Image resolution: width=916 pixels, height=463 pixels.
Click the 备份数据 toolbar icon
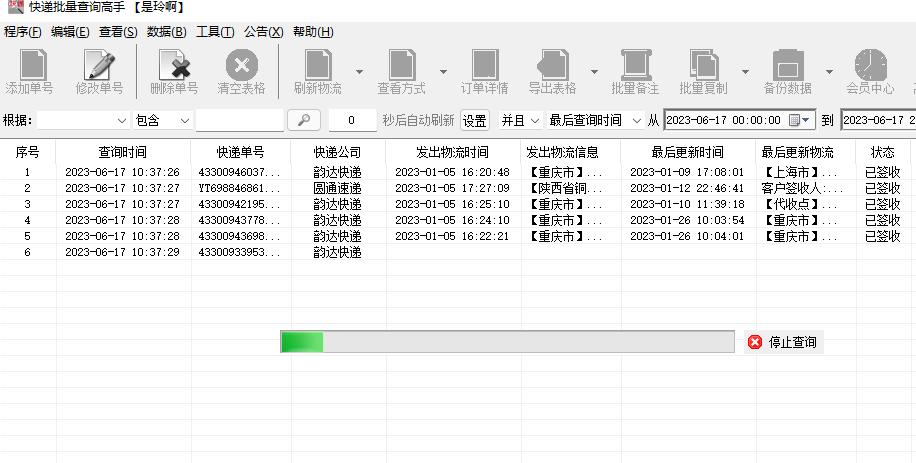787,64
